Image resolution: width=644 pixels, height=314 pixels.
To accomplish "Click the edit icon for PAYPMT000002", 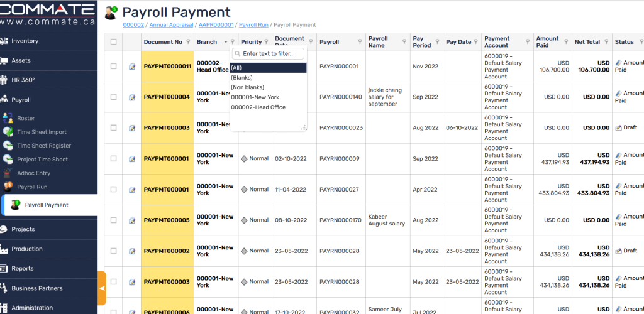I will coord(132,251).
